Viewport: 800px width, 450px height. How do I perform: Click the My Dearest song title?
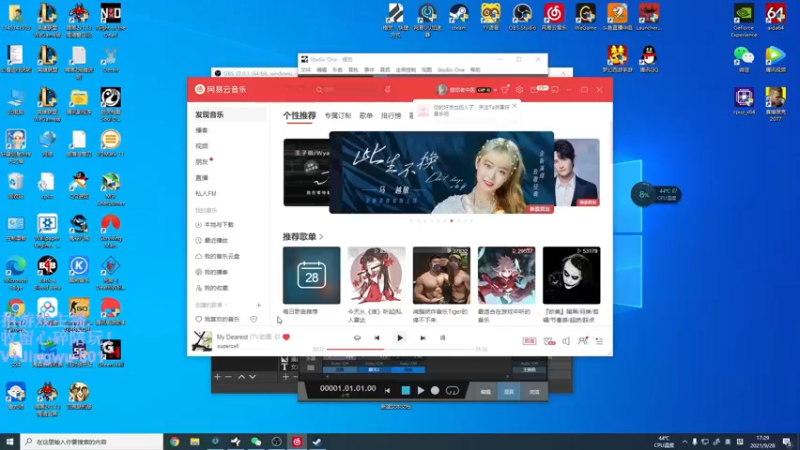click(232, 337)
